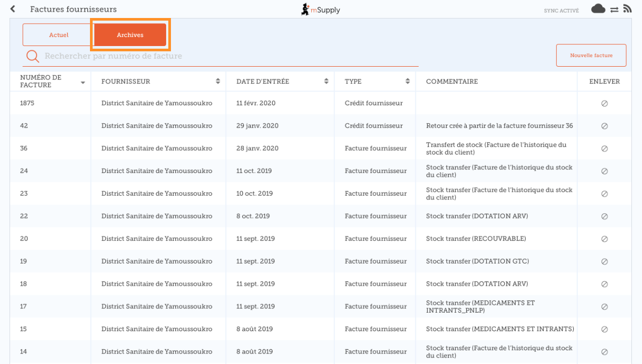642x364 pixels.
Task: Click the cloud sync icon
Action: click(x=598, y=9)
